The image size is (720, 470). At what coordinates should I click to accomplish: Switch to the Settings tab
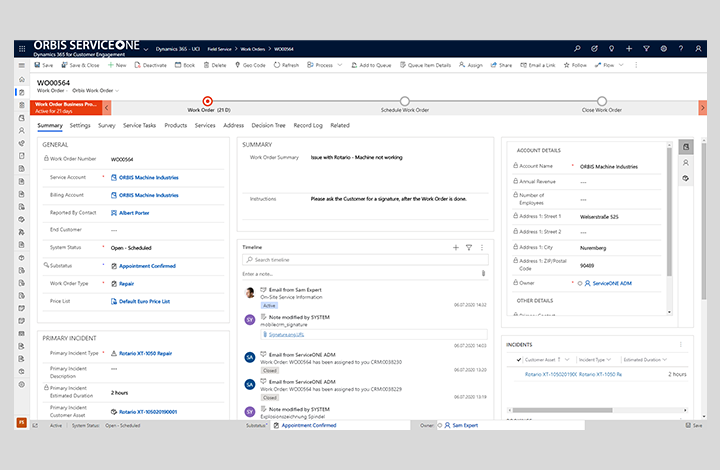point(80,125)
